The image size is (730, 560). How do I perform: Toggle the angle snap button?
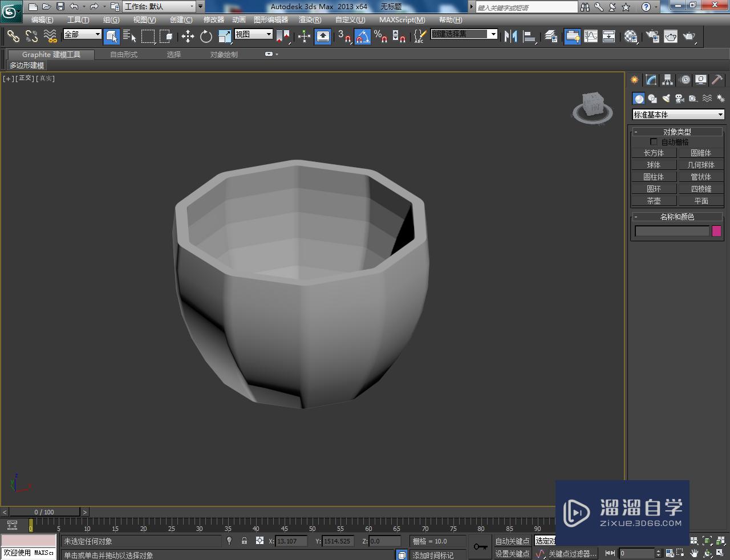[x=363, y=36]
